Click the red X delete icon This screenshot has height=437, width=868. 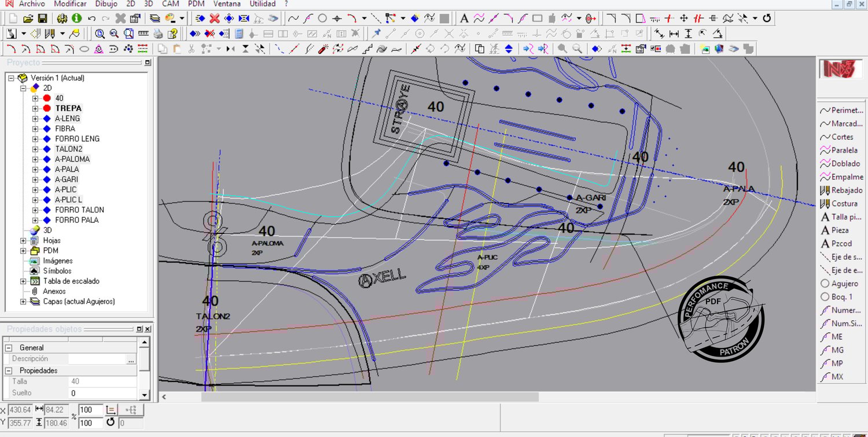pos(215,19)
